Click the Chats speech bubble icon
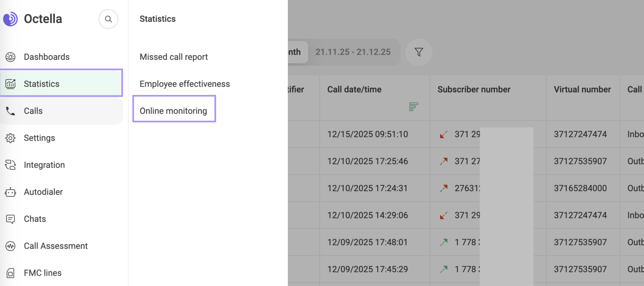 coord(10,219)
